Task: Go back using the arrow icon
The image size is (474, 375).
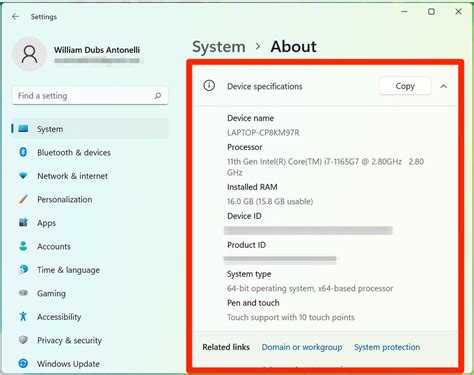Action: click(15, 16)
